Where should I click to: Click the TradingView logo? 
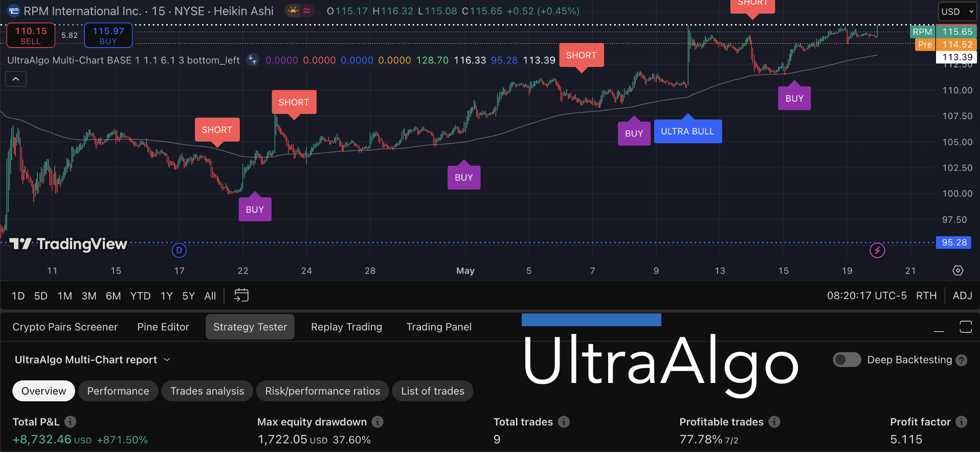[68, 244]
